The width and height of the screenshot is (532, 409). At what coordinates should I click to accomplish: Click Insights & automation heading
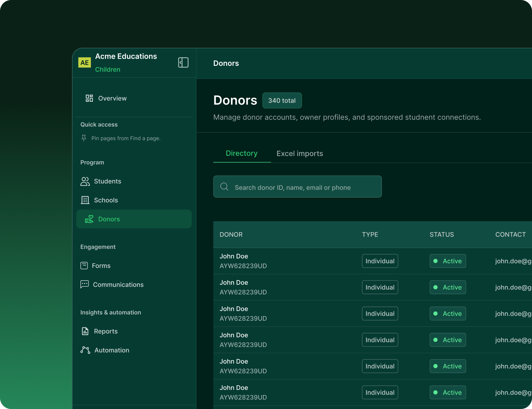pos(111,312)
